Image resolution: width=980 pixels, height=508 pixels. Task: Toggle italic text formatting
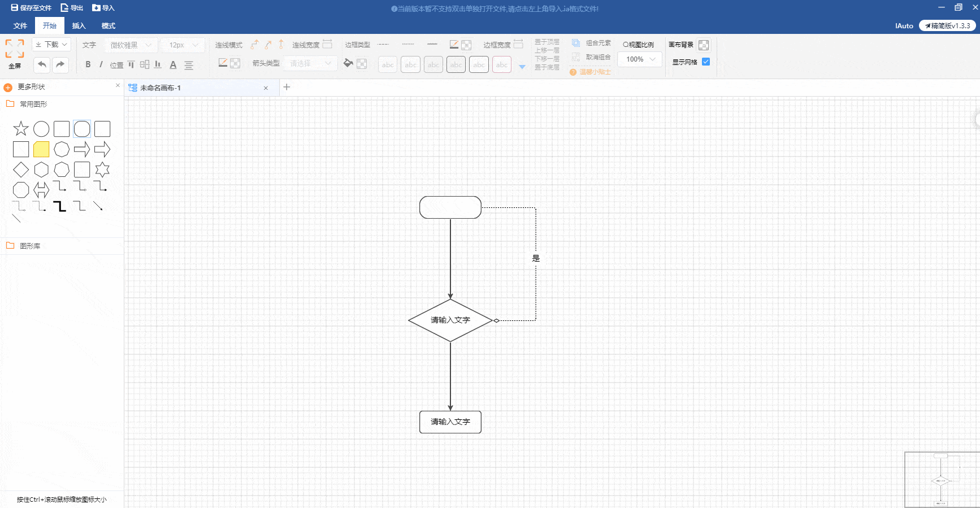(x=101, y=64)
